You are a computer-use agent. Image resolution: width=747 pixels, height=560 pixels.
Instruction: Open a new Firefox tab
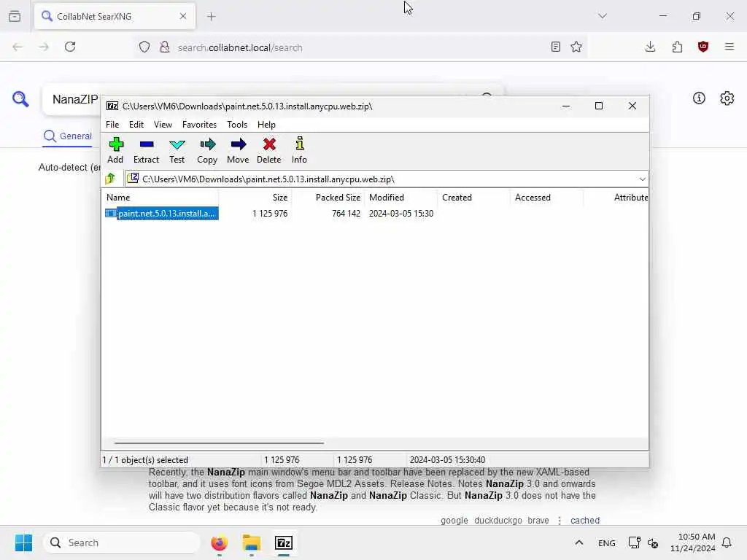click(x=212, y=16)
